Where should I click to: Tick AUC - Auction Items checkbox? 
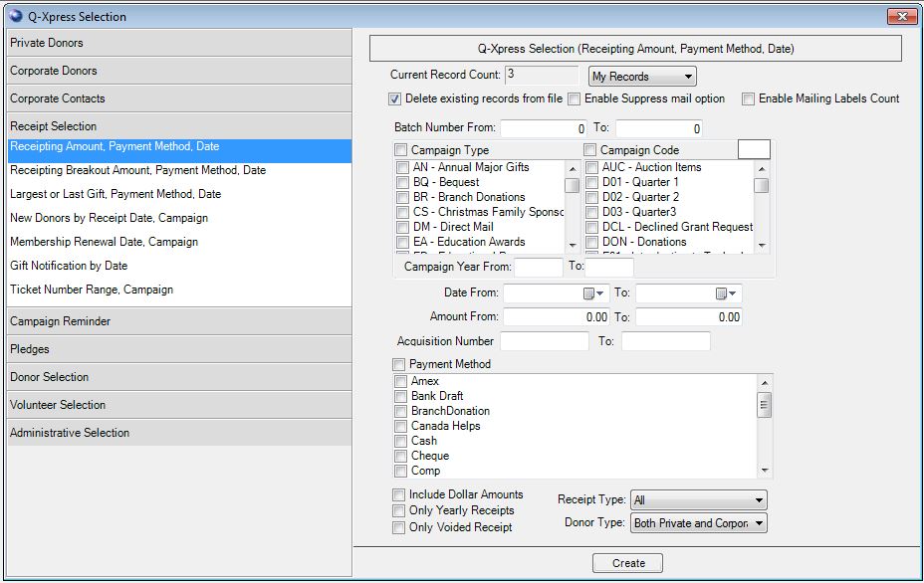591,167
